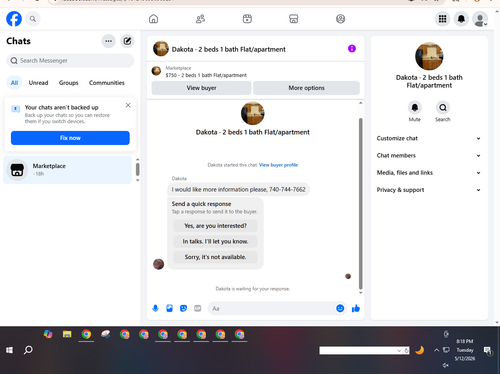Show hidden tray icons chevron
Viewport: 500px width, 374px height.
[436, 350]
